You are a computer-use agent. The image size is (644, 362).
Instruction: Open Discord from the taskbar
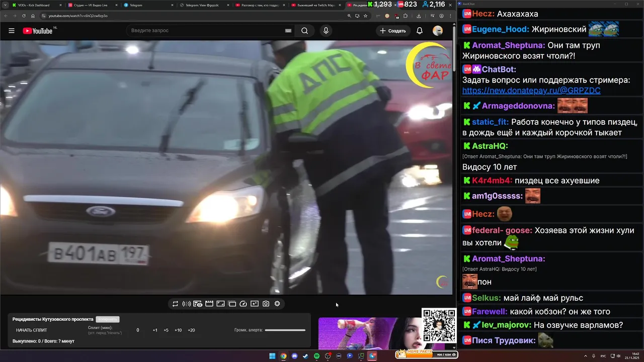(x=294, y=356)
